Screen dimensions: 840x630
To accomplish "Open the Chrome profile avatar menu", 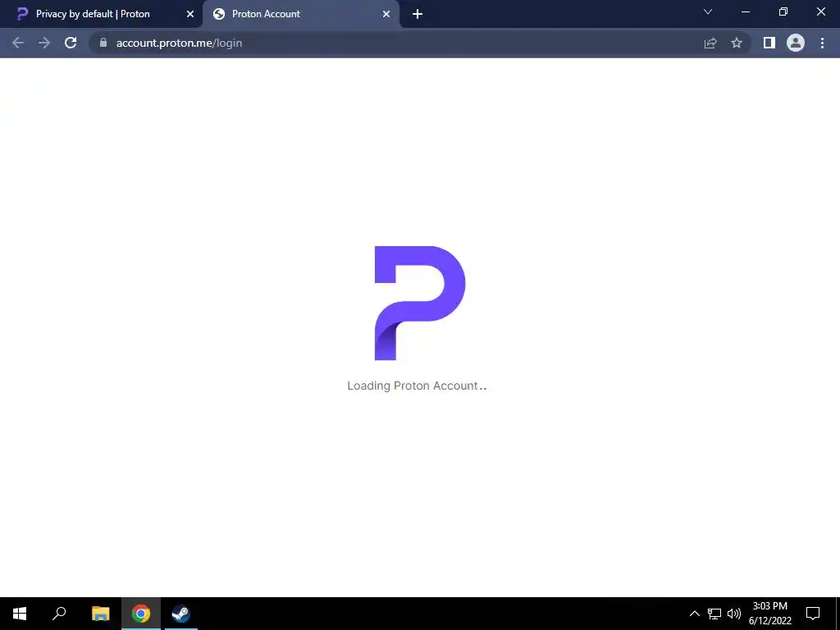I will pos(796,43).
